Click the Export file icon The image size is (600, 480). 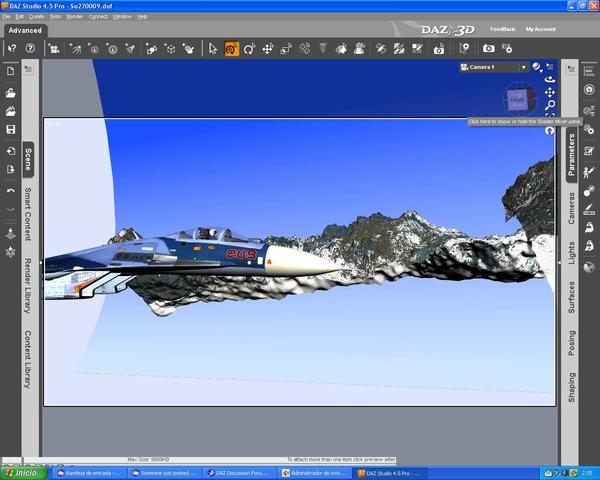point(10,169)
